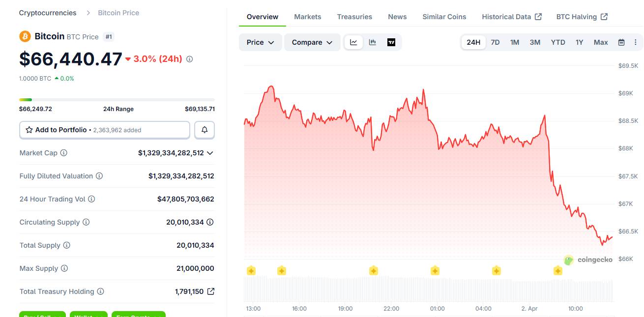Open Historical Data via its external link icon
This screenshot has height=317, width=644.
point(539,16)
